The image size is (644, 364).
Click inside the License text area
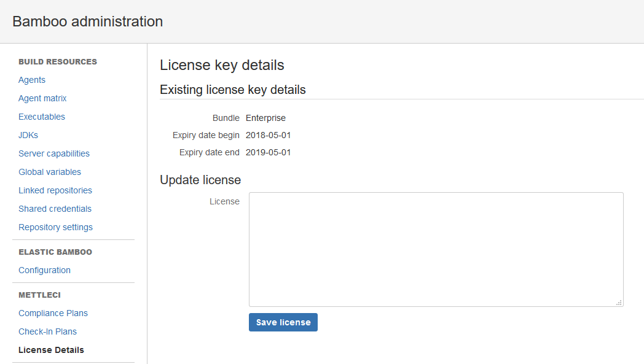436,249
